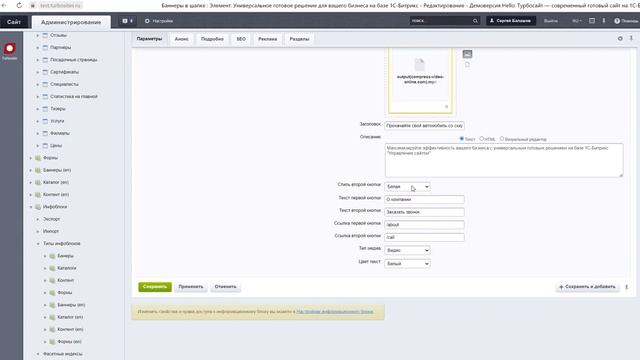This screenshot has width=640, height=360.
Task: Click the small document icon beside file preview
Action: 467,64
